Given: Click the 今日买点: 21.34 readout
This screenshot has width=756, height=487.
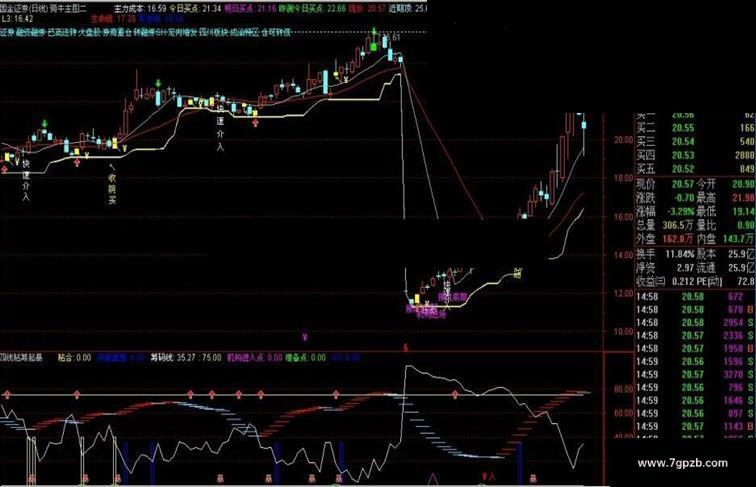Looking at the screenshot, I should click(195, 8).
